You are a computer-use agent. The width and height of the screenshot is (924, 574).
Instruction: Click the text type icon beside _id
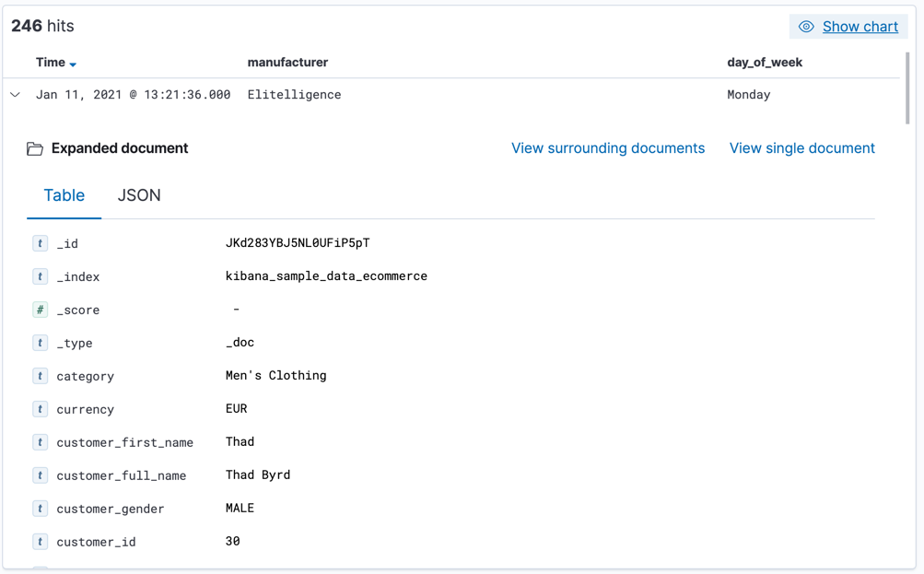point(40,243)
